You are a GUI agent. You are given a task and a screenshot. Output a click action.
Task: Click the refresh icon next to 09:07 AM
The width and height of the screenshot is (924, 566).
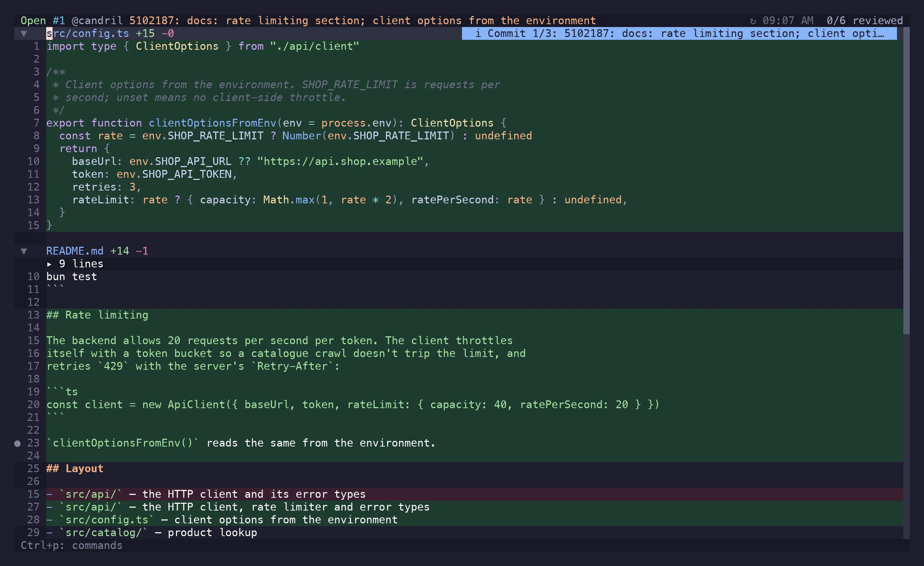[x=753, y=21]
